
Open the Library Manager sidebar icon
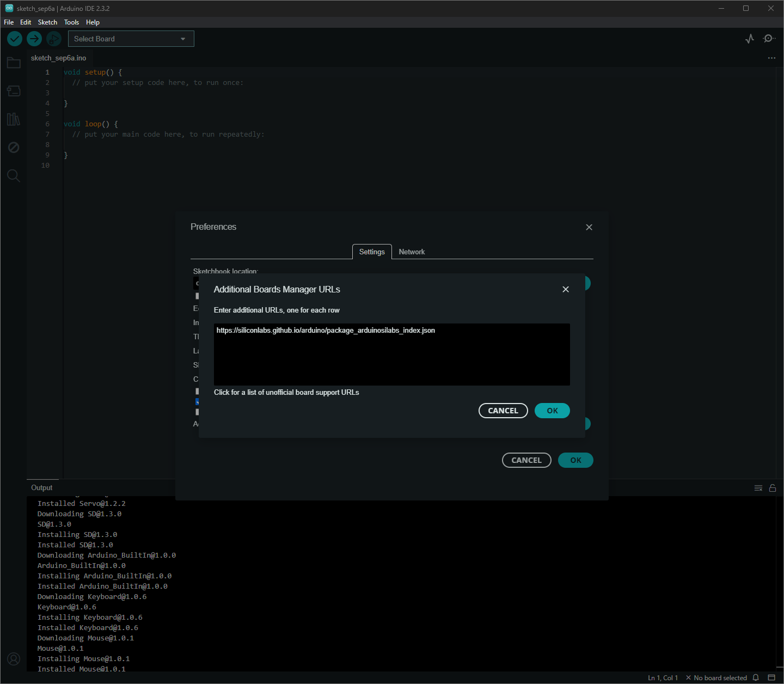[14, 119]
